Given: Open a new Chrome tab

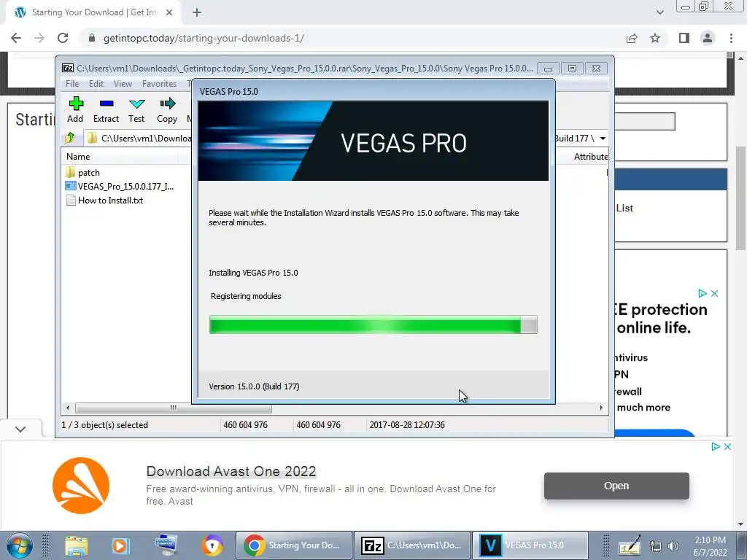Looking at the screenshot, I should point(197,12).
